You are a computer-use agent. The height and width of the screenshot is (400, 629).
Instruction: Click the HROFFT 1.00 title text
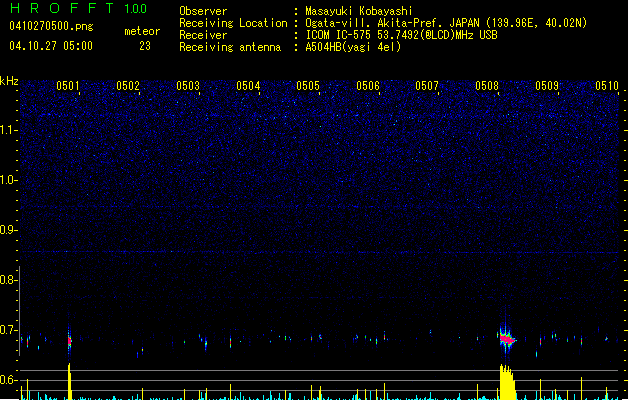[78, 8]
